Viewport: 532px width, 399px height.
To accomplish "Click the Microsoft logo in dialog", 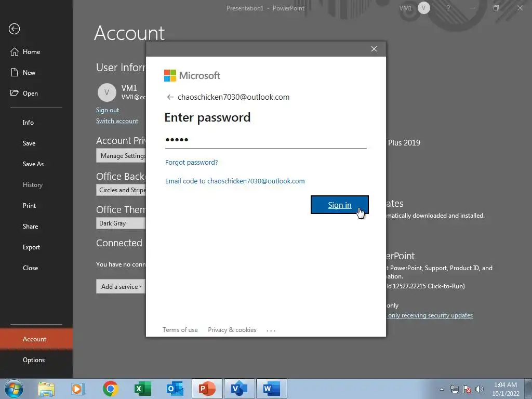I will tap(192, 75).
